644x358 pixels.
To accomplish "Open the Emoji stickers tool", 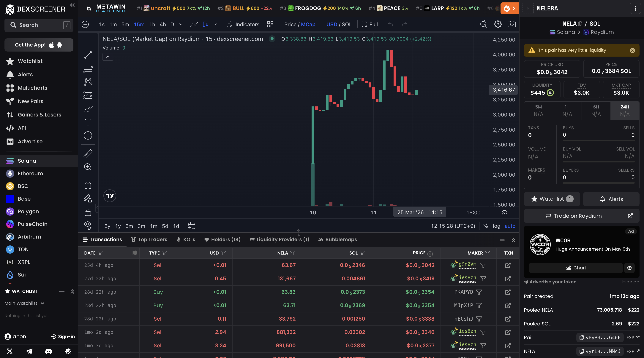I will [88, 136].
